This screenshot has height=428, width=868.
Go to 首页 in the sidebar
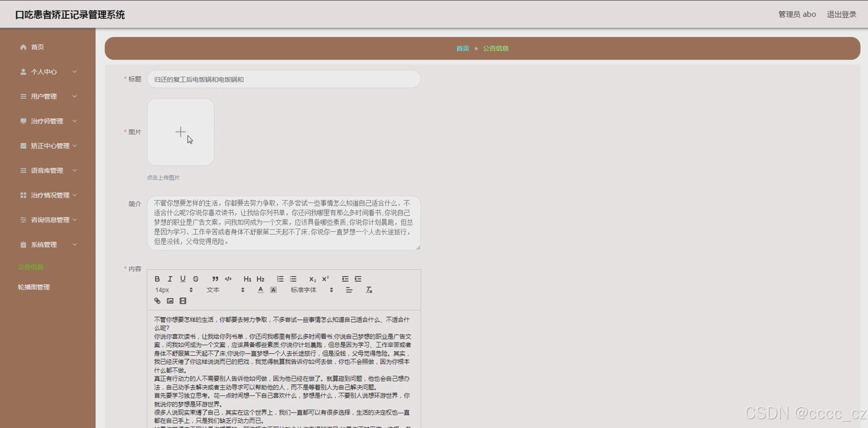(x=37, y=47)
